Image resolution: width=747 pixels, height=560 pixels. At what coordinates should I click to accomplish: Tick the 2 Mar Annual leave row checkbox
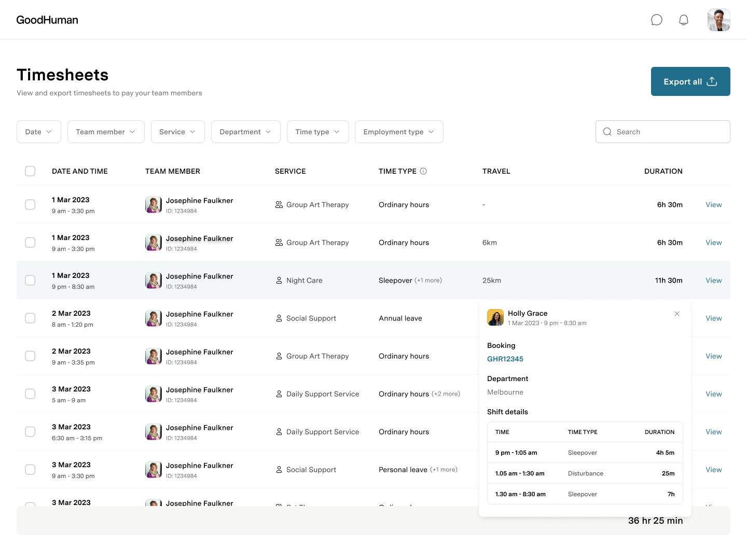point(30,318)
